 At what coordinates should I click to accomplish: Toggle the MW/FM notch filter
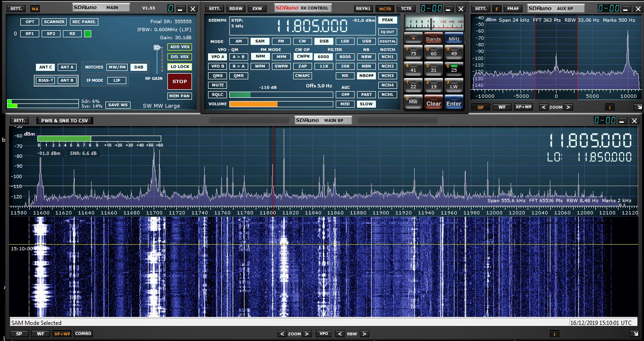tap(117, 67)
